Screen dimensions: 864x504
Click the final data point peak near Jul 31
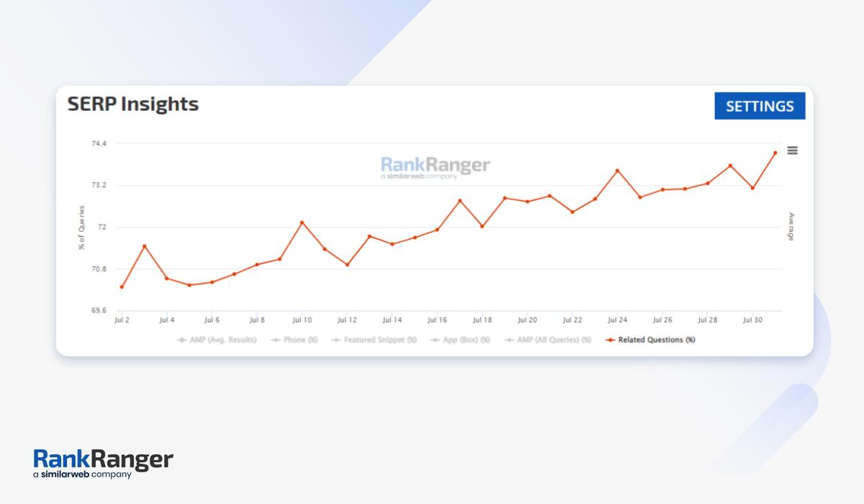click(775, 153)
